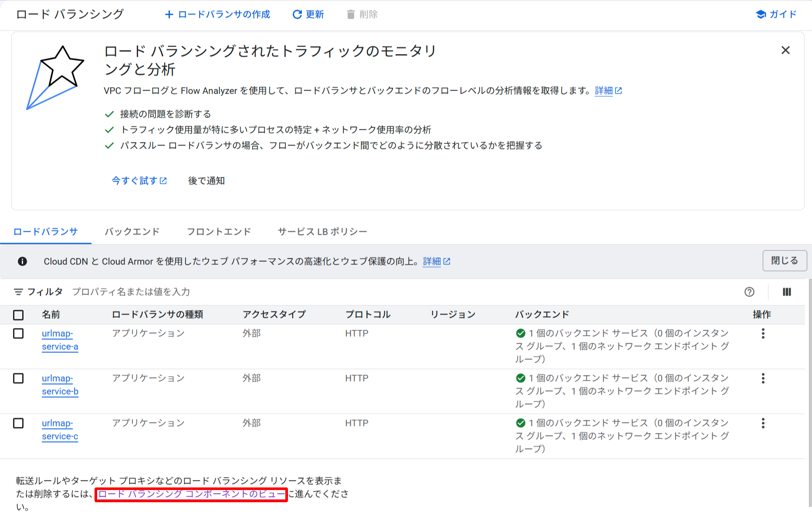The height and width of the screenshot is (514, 812).
Task: Switch to フロントエンド tab
Action: pyautogui.click(x=219, y=232)
